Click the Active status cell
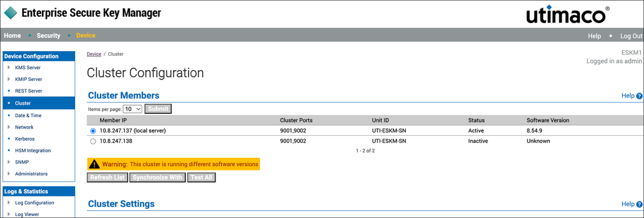The height and width of the screenshot is (218, 644). click(476, 131)
